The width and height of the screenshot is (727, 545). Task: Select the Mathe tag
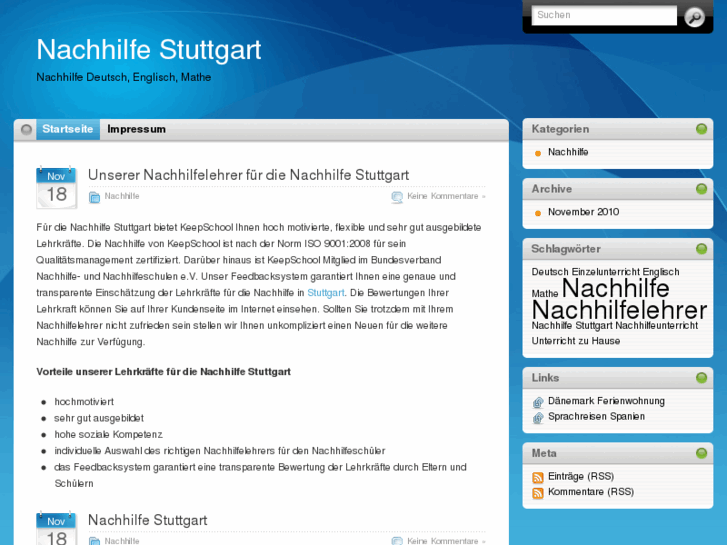click(x=545, y=294)
